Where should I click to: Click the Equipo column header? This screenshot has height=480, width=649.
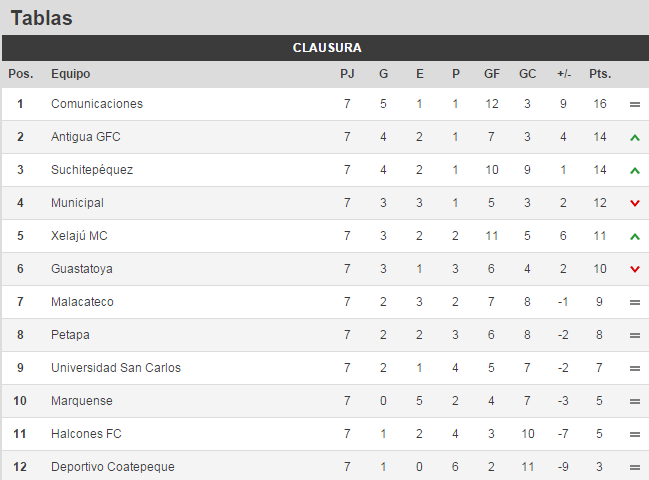70,74
